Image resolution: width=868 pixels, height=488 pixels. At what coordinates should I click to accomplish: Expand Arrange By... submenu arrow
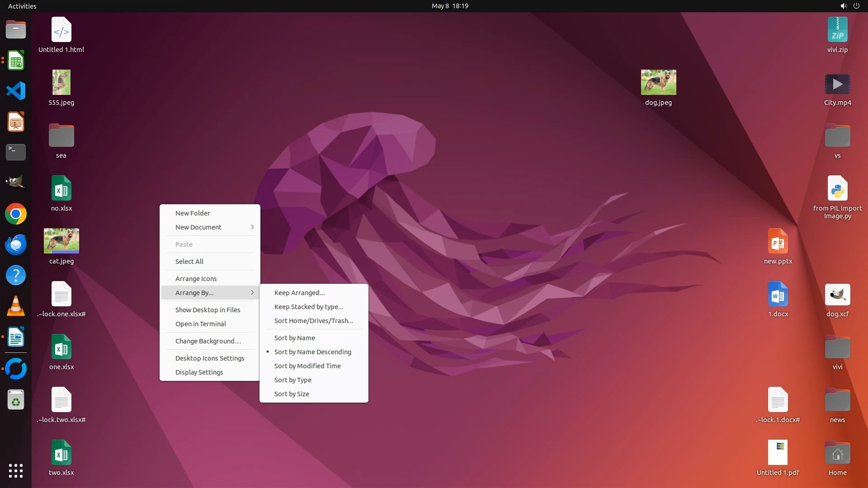pyautogui.click(x=252, y=293)
